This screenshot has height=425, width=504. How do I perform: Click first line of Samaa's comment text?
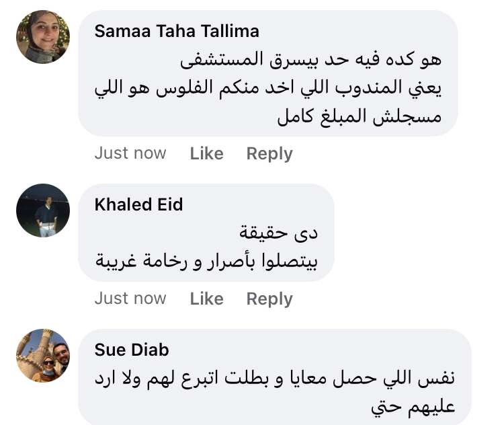point(310,60)
